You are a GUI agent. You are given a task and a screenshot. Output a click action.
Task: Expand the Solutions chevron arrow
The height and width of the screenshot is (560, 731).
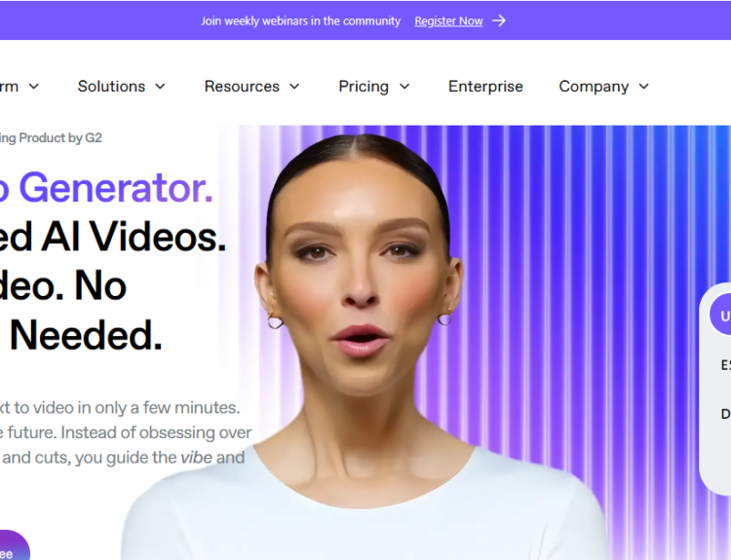[160, 86]
